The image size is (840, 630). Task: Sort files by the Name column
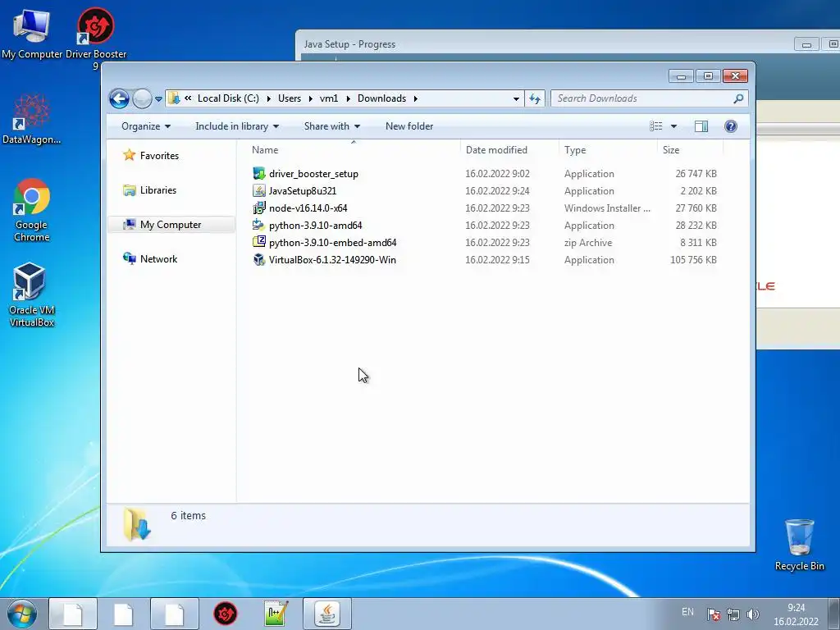pyautogui.click(x=354, y=150)
